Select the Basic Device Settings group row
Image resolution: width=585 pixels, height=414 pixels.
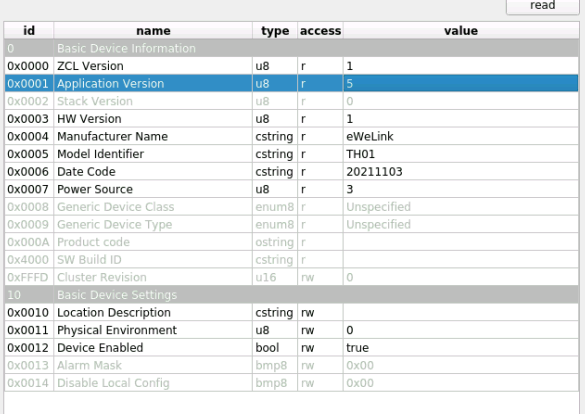pyautogui.click(x=291, y=295)
